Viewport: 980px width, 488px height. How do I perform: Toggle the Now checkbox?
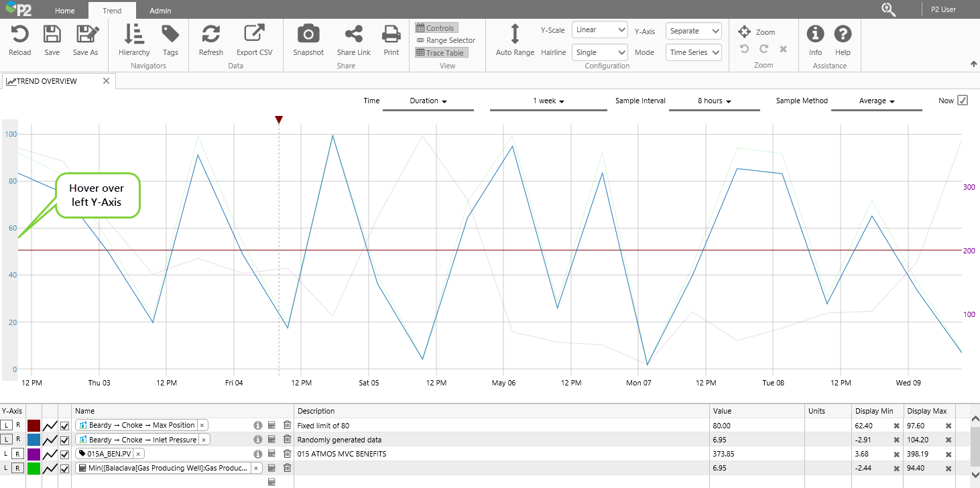point(963,101)
